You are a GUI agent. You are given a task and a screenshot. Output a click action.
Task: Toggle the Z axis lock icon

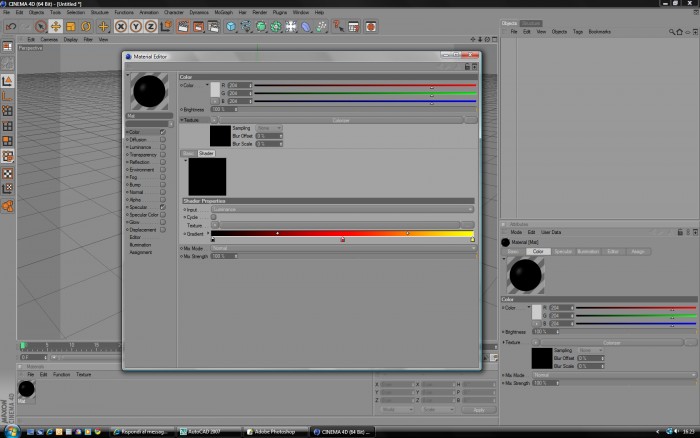click(151, 27)
